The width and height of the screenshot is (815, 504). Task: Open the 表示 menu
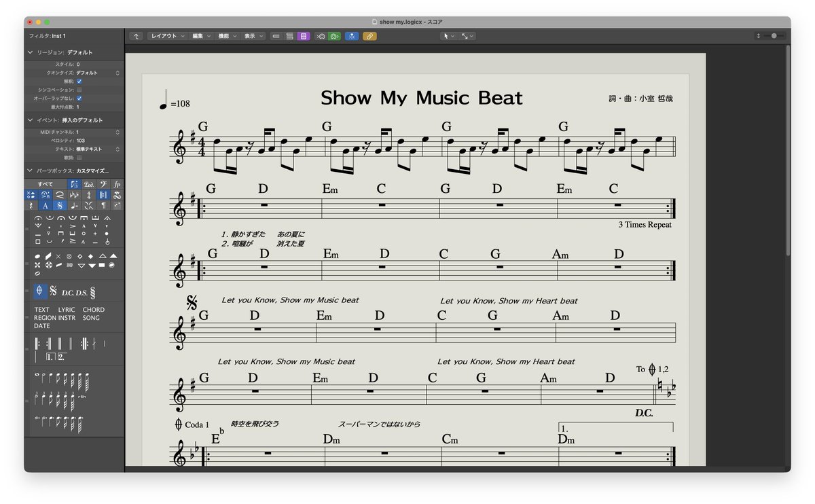click(253, 36)
